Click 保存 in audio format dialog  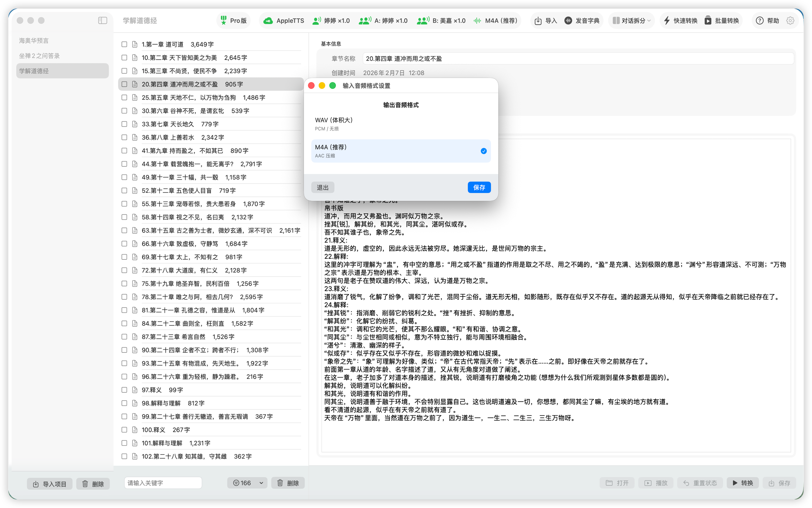point(479,187)
